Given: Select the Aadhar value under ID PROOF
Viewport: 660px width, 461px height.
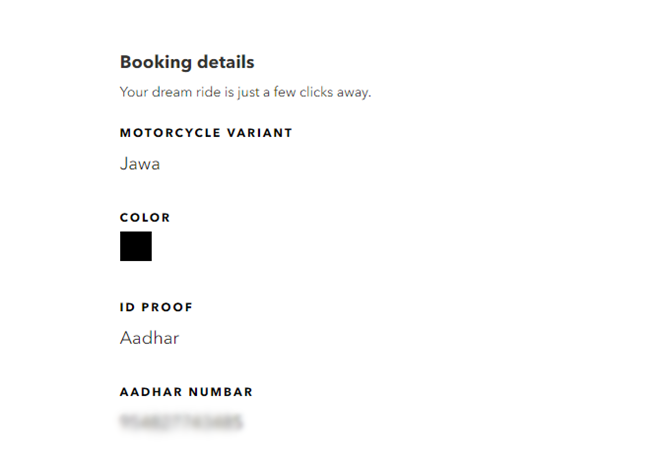Looking at the screenshot, I should (x=149, y=338).
